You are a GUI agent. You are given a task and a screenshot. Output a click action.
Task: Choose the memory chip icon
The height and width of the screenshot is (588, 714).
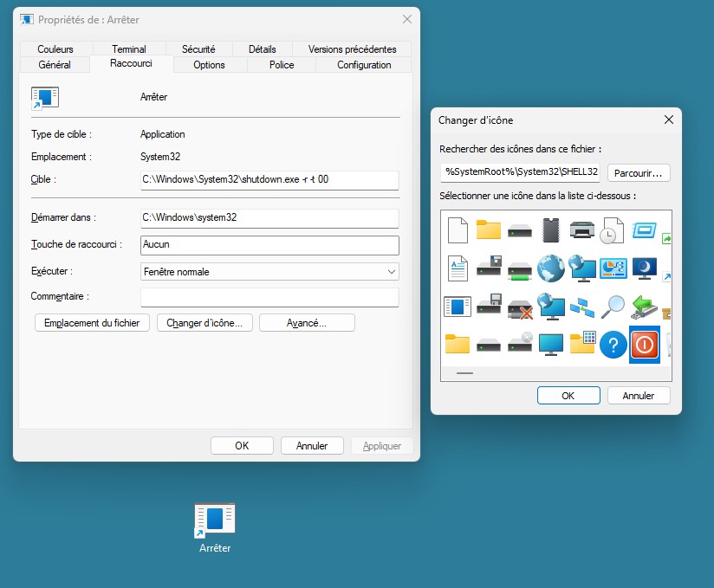pos(551,229)
